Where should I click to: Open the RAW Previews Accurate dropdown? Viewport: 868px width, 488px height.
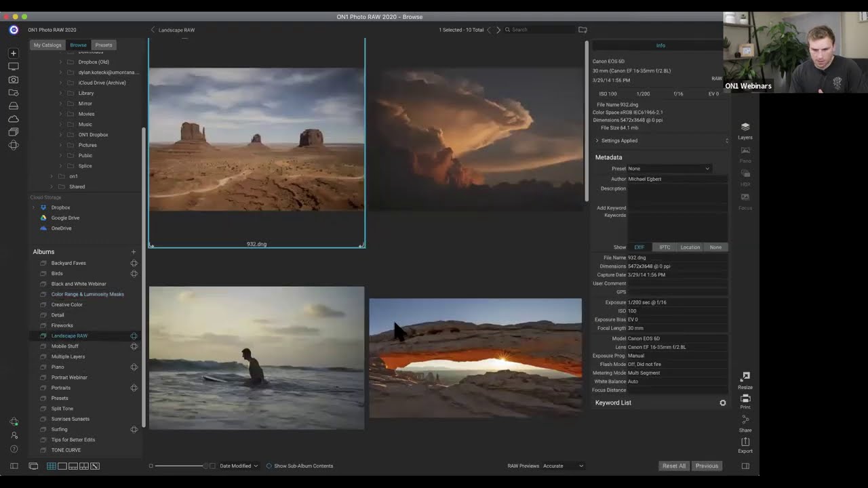coord(563,466)
